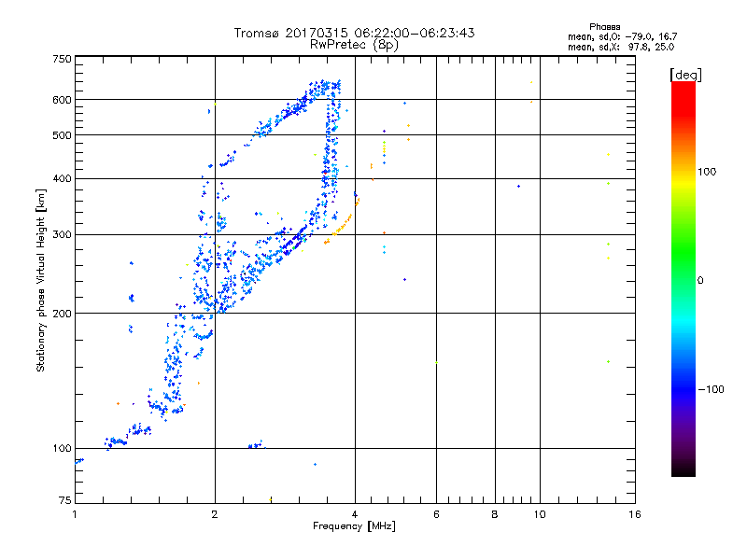Screen dimensions: 747x560
Task: Click the colorbar '100' tick label
Action: [707, 172]
